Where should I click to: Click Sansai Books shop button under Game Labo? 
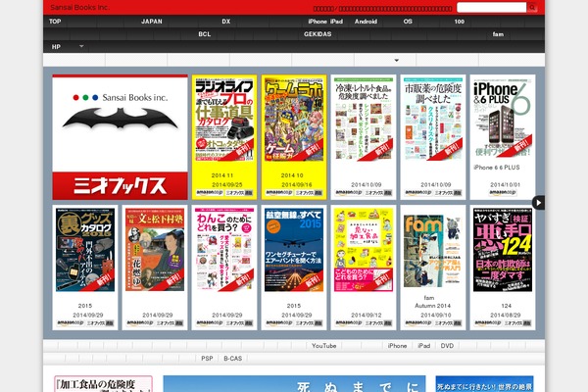click(x=309, y=193)
